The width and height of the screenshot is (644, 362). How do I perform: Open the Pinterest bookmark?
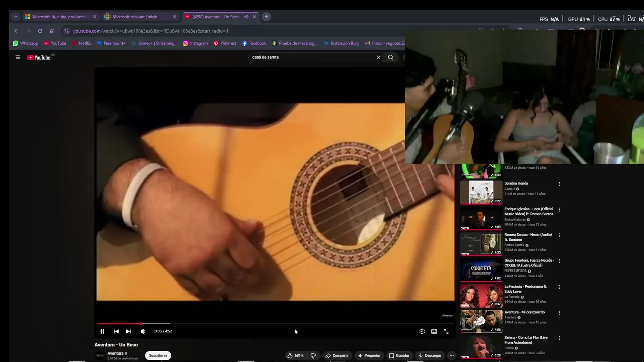[225, 43]
